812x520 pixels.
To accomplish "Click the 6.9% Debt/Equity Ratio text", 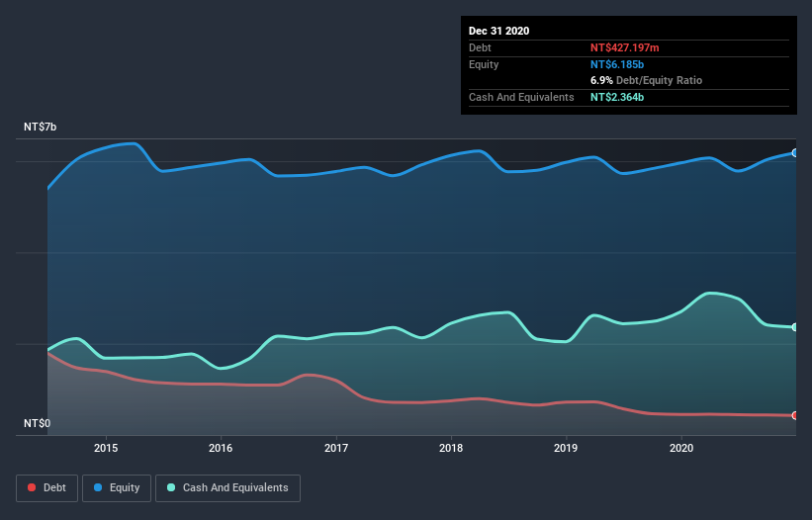I will coord(646,81).
